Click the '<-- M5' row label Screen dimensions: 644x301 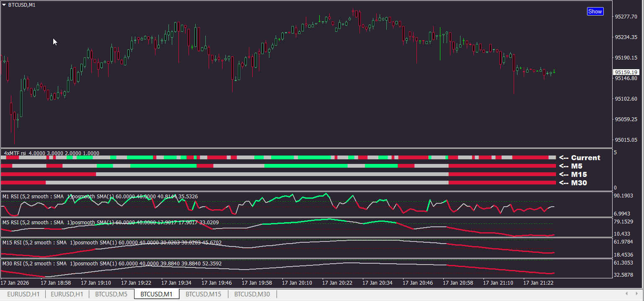[x=571, y=166]
